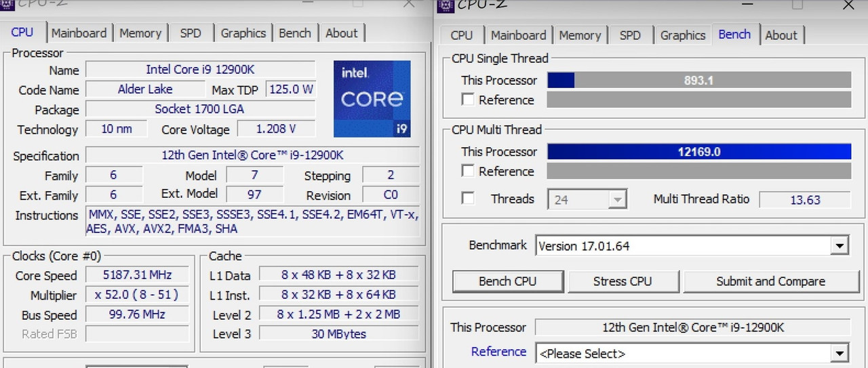Viewport: 868px width, 368px height.
Task: Click Revision value C0
Action: point(391,195)
